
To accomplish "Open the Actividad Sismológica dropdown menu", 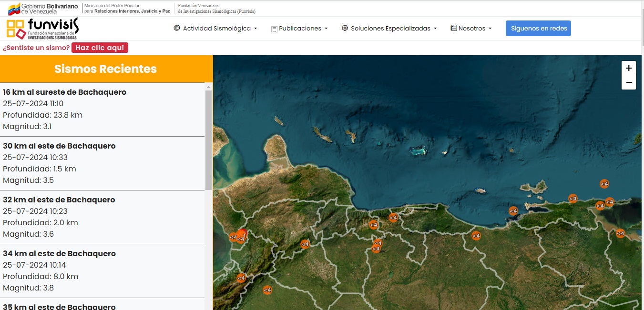I will [x=215, y=29].
